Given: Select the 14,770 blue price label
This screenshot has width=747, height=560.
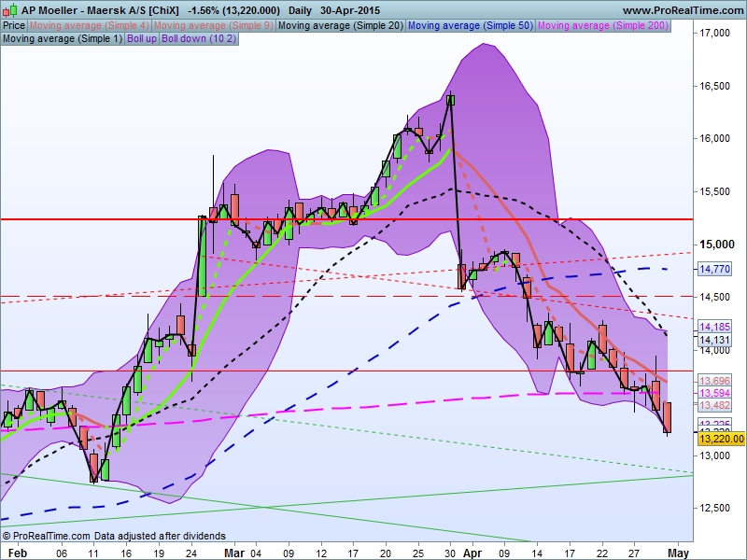Looking at the screenshot, I should [x=714, y=269].
